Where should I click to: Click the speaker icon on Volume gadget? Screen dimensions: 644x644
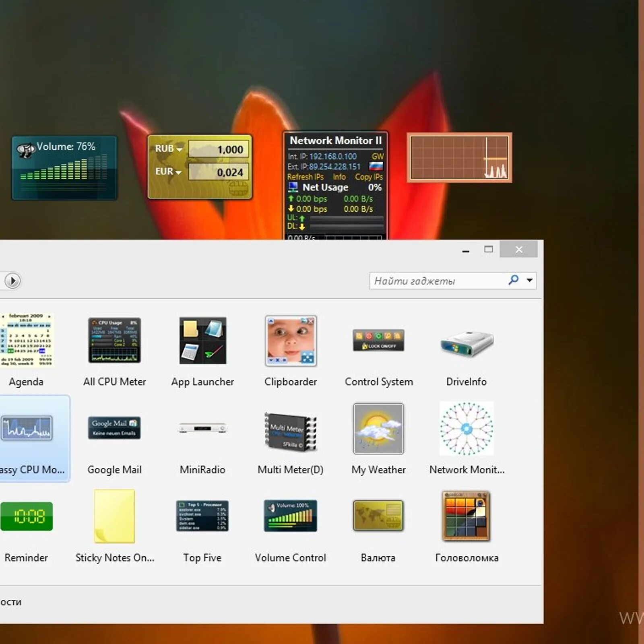(x=26, y=150)
